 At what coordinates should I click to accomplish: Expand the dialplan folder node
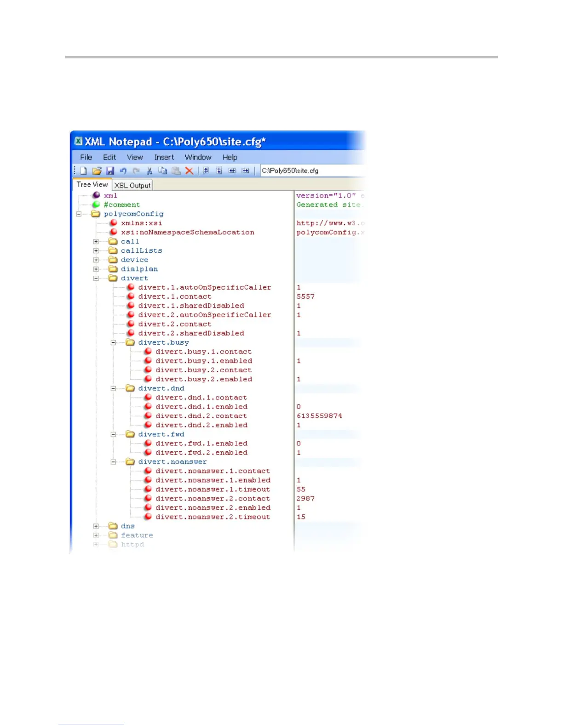[96, 269]
